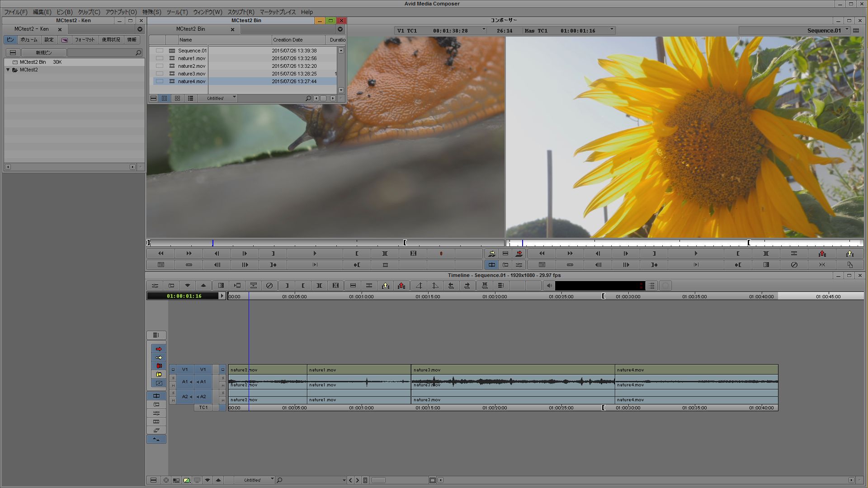Click Lift icon in the timeline toolbar
Screen dimensions: 868x488
coord(401,286)
